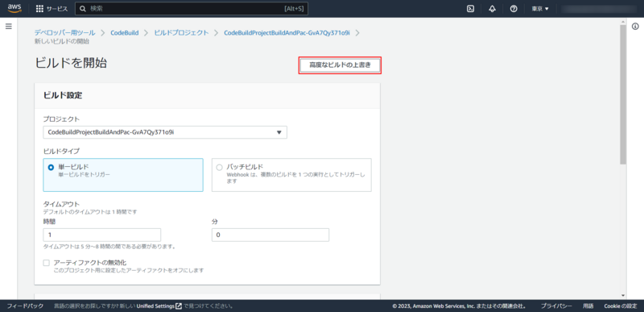
Task: Click the external link icon beside Unified Settings
Action: pos(179,306)
